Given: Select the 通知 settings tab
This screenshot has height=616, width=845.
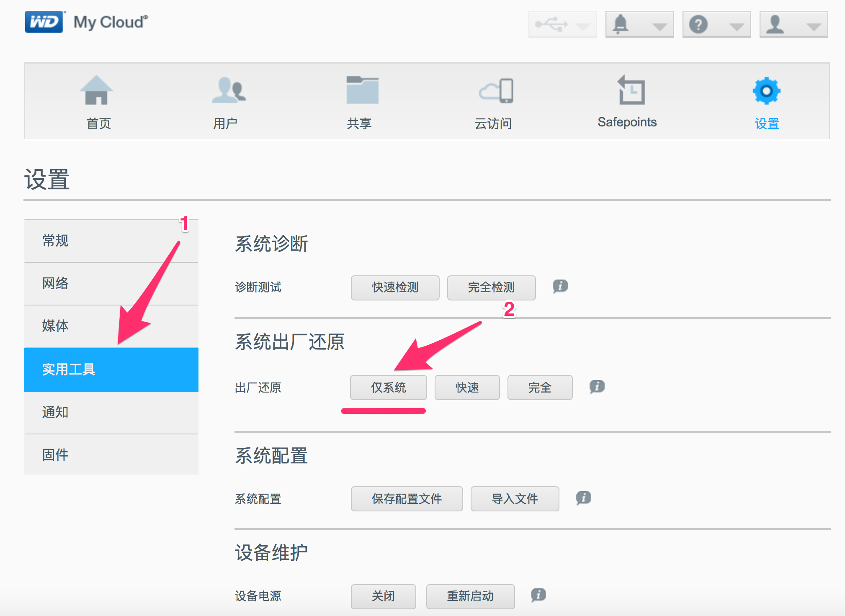Looking at the screenshot, I should (x=111, y=413).
